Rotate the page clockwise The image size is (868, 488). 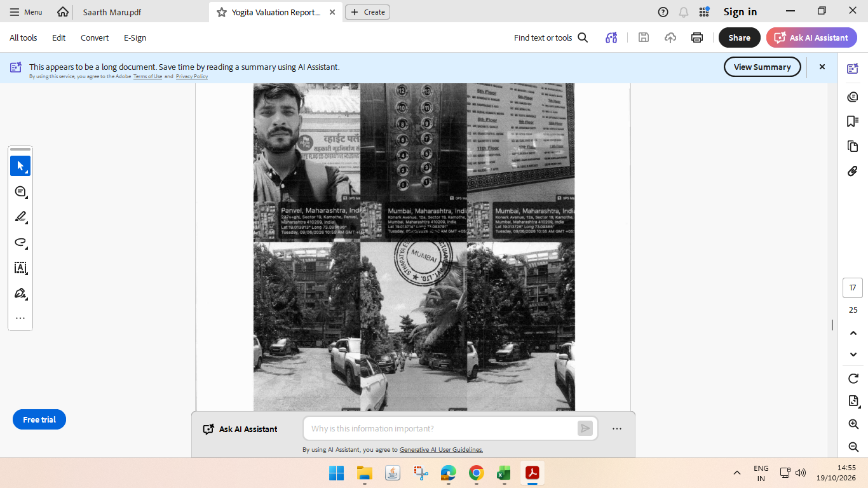tap(853, 379)
